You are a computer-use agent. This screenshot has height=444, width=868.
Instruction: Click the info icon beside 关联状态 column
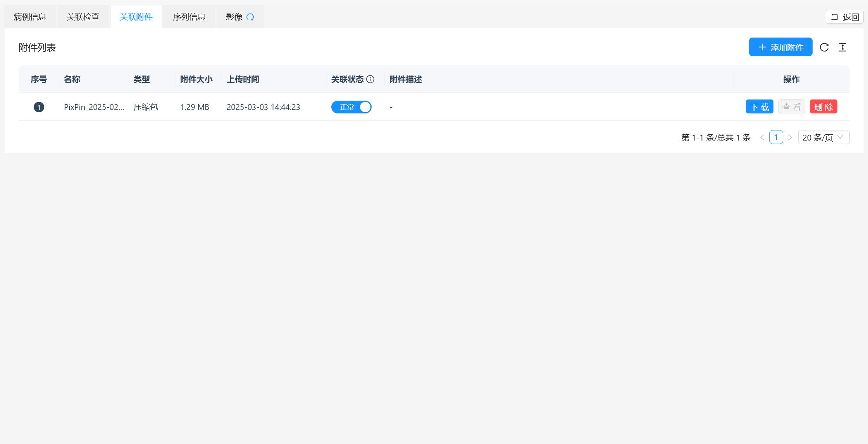[x=371, y=79]
